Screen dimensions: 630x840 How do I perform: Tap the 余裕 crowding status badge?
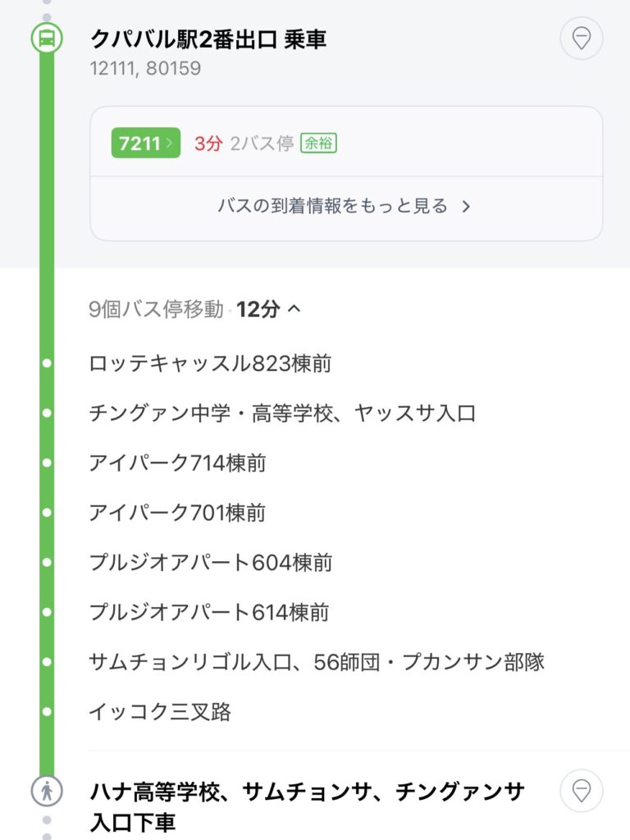coord(318,144)
